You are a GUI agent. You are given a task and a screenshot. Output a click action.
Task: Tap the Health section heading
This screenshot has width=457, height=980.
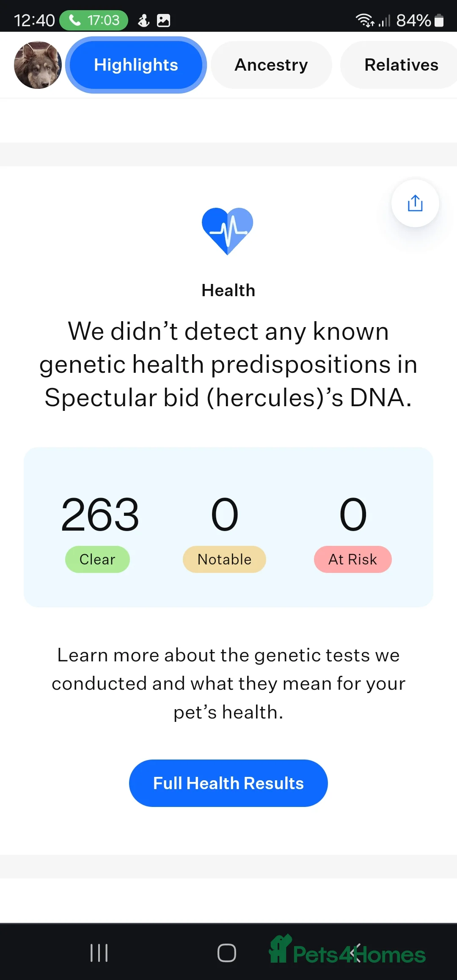tap(228, 291)
